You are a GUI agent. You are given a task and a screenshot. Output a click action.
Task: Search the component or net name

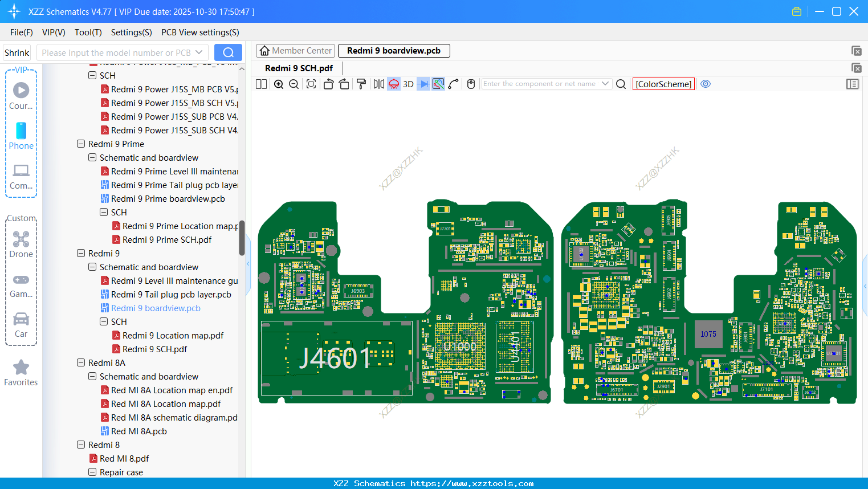click(621, 84)
